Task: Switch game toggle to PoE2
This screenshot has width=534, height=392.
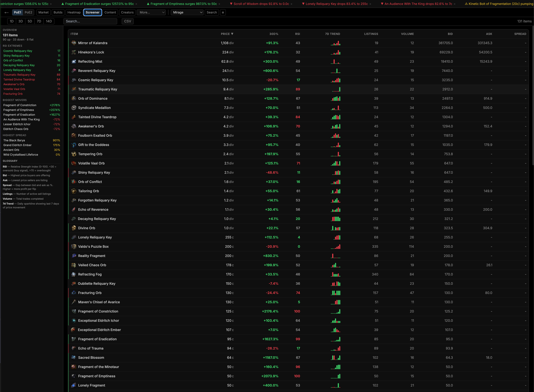Action: pos(28,12)
